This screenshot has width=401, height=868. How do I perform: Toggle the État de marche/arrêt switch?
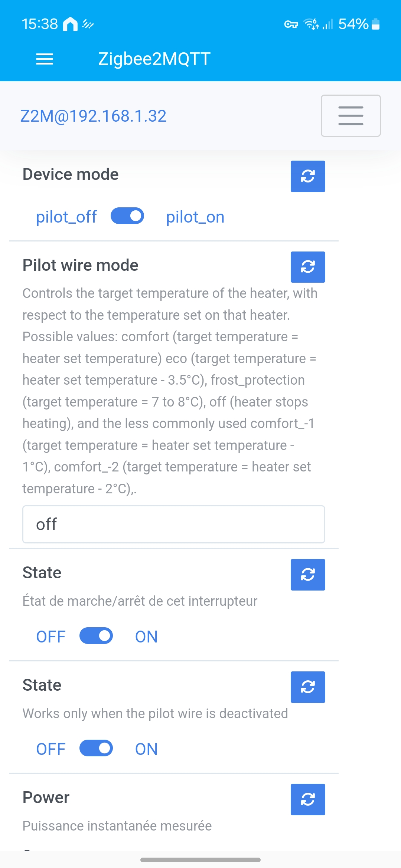[96, 636]
